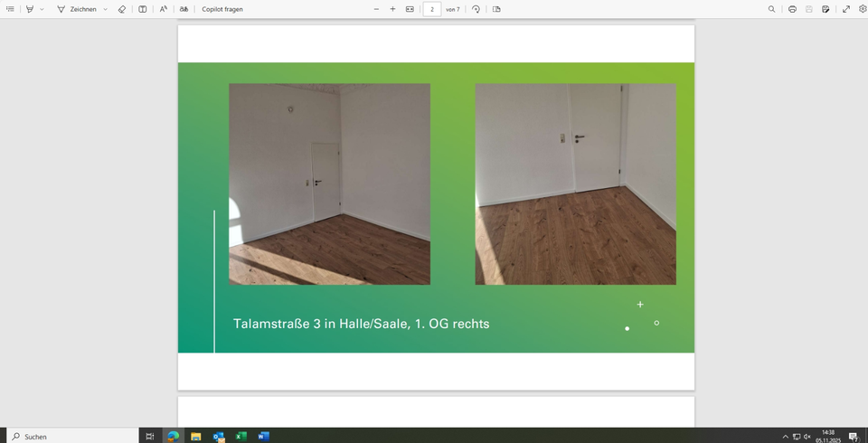Open Excel from the Windows taskbar
Screen dimensions: 868x443
tap(241, 436)
